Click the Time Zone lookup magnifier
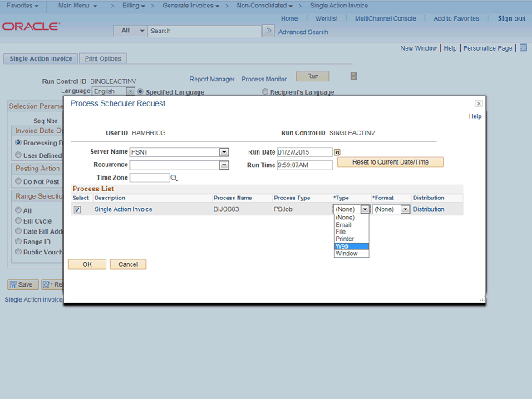Image resolution: width=532 pixels, height=399 pixels. click(x=175, y=178)
